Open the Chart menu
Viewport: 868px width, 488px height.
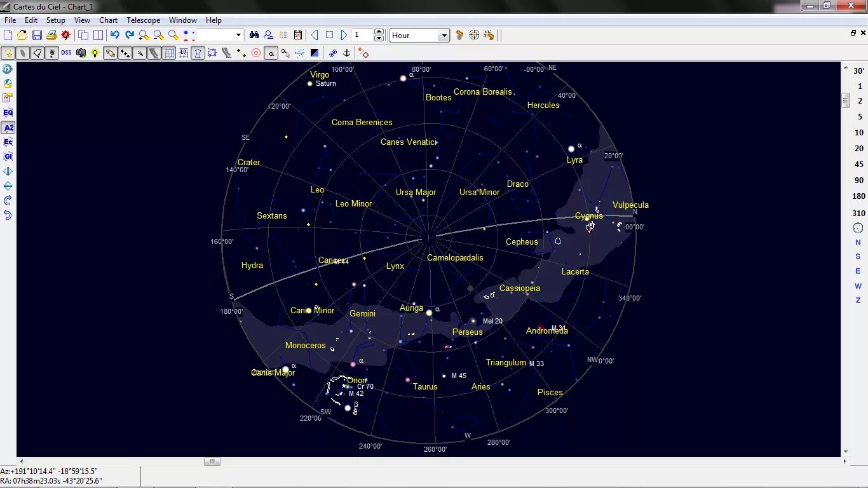click(x=109, y=20)
